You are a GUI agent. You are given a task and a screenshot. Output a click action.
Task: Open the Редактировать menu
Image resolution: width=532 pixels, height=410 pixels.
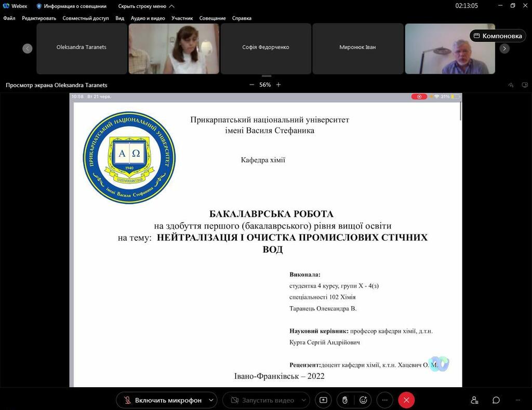(39, 18)
